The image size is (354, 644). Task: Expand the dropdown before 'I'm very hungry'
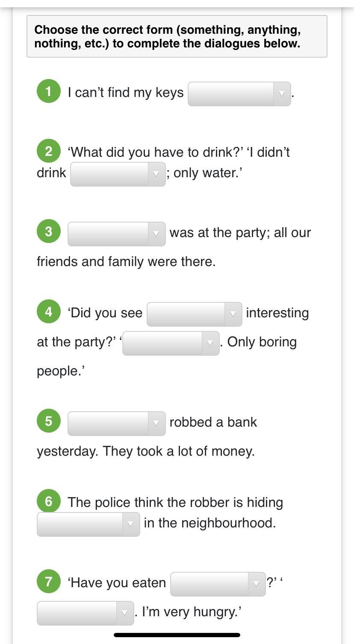[85, 613]
